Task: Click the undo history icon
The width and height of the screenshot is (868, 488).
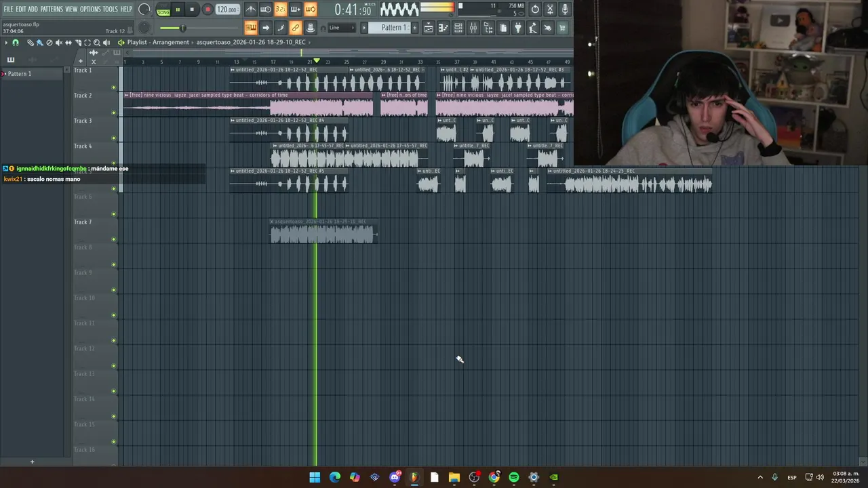Action: pos(535,9)
